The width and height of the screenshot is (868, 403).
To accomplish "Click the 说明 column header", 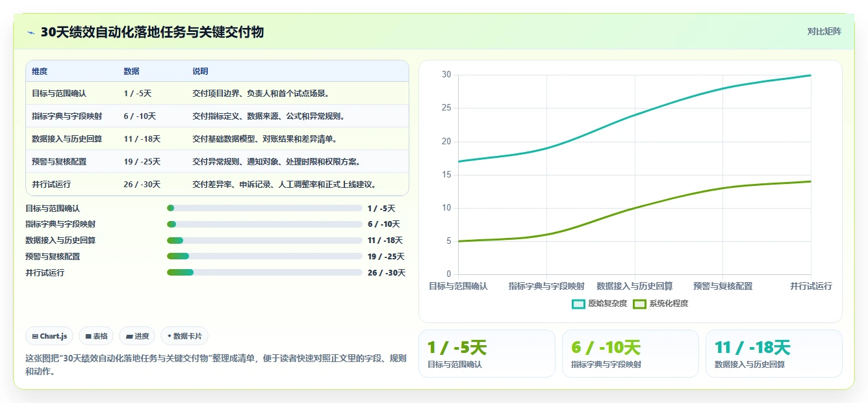I will (x=200, y=71).
